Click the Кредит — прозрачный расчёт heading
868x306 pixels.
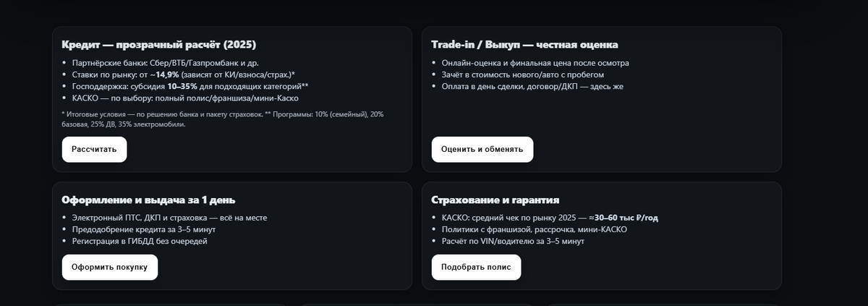(159, 44)
